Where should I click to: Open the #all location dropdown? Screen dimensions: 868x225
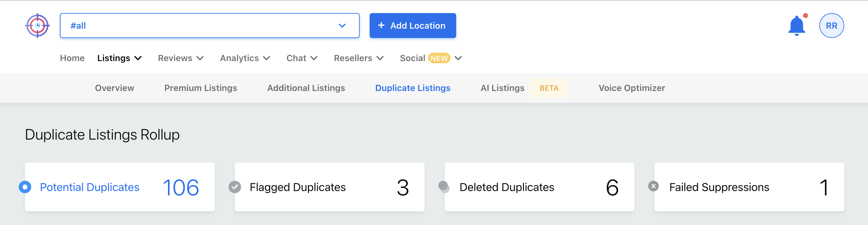[209, 26]
